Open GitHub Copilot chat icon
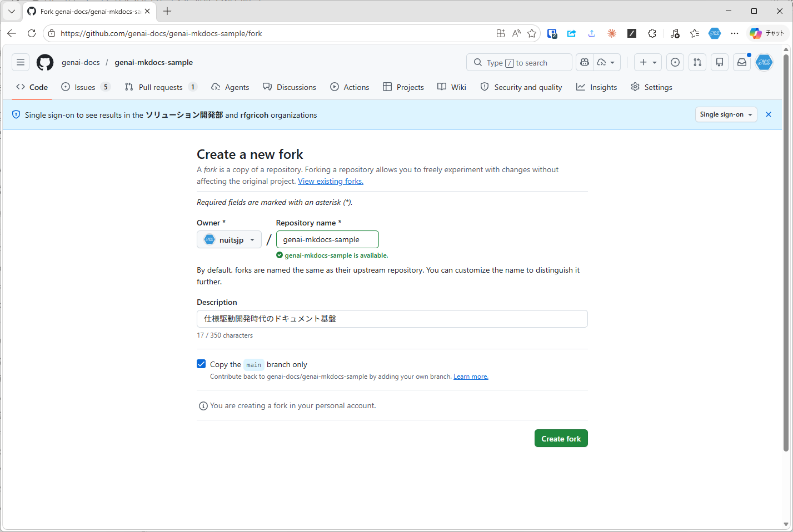The height and width of the screenshot is (532, 793). pyautogui.click(x=585, y=63)
